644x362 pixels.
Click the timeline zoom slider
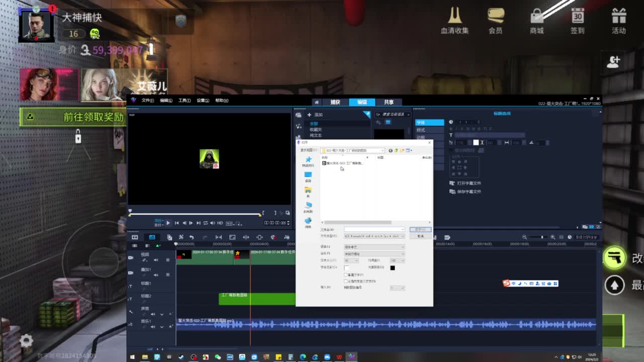[x=538, y=237]
